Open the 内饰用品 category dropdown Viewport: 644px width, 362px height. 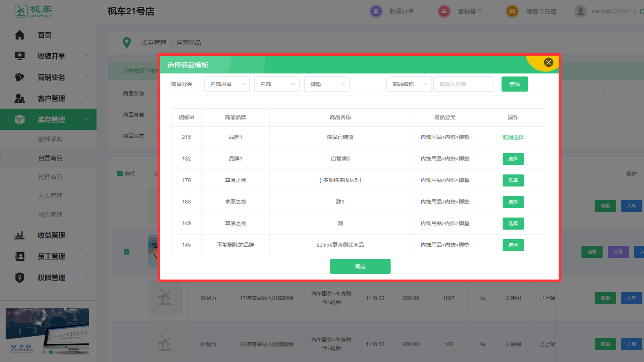pyautogui.click(x=227, y=84)
